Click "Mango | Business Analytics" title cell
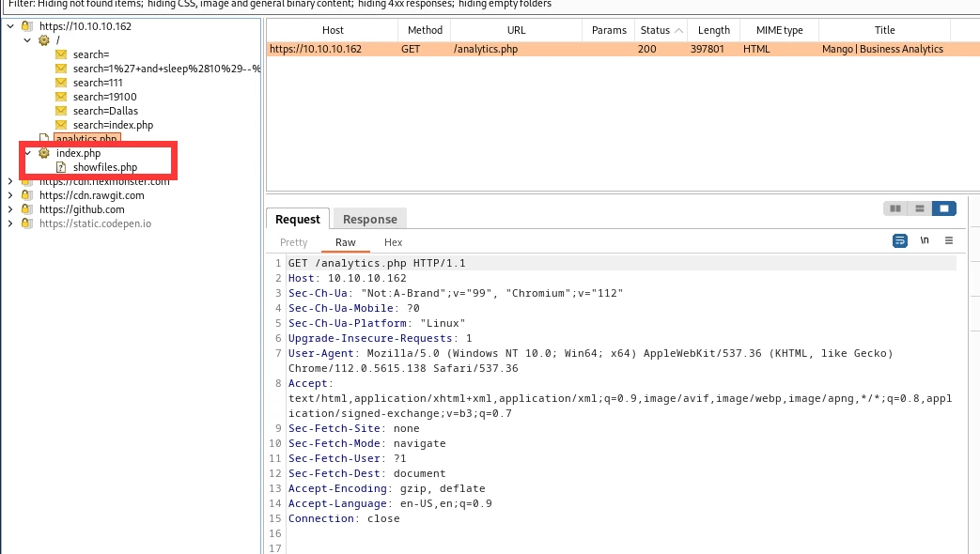Image resolution: width=980 pixels, height=554 pixels. point(882,49)
